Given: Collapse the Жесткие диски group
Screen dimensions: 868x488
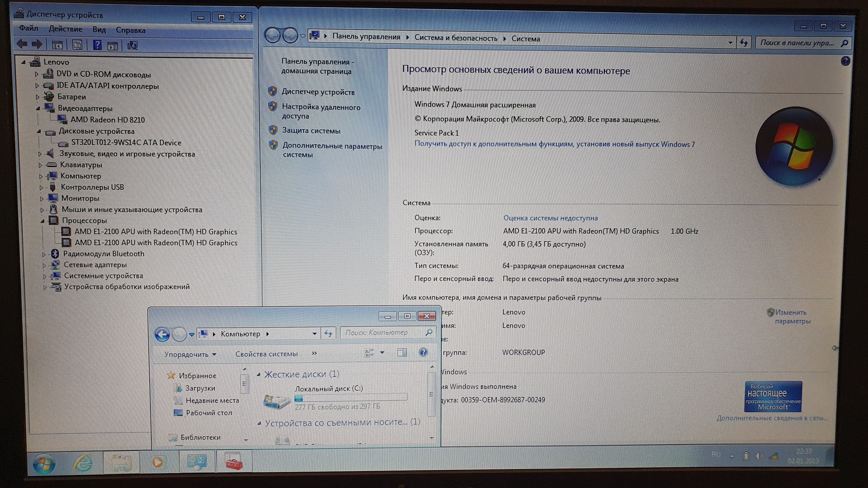Looking at the screenshot, I should coord(259,374).
